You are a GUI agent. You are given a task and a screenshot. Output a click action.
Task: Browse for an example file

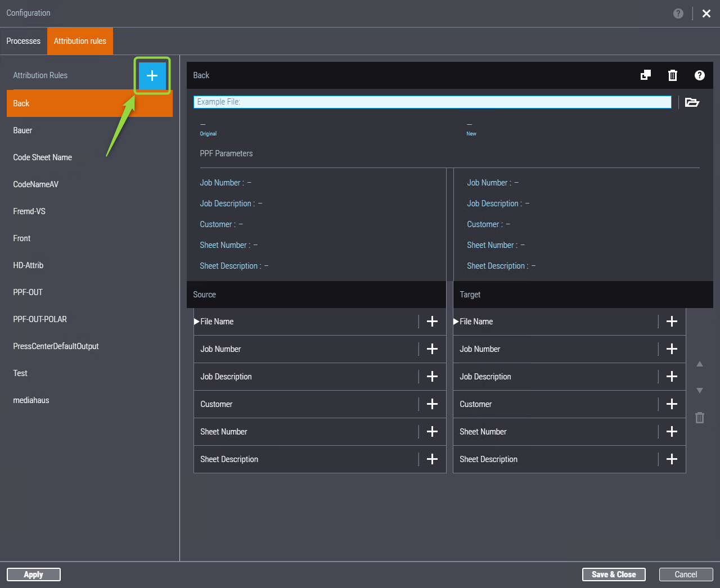[692, 102]
